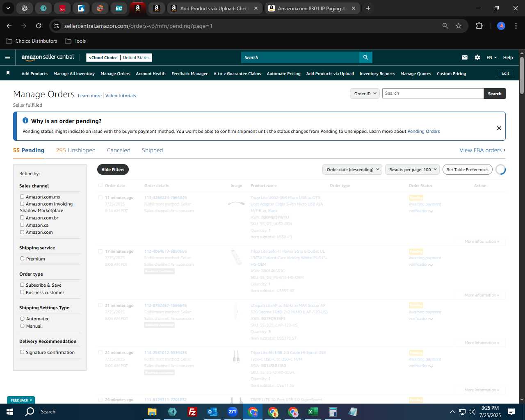525x420 pixels.
Task: Open the Choice Distributors bookmark folder
Action: 32,41
